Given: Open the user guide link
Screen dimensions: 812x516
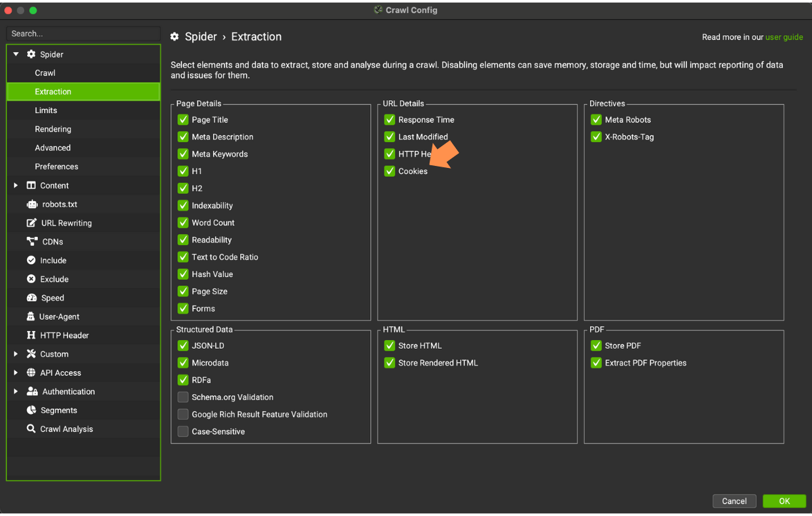Looking at the screenshot, I should (x=784, y=37).
